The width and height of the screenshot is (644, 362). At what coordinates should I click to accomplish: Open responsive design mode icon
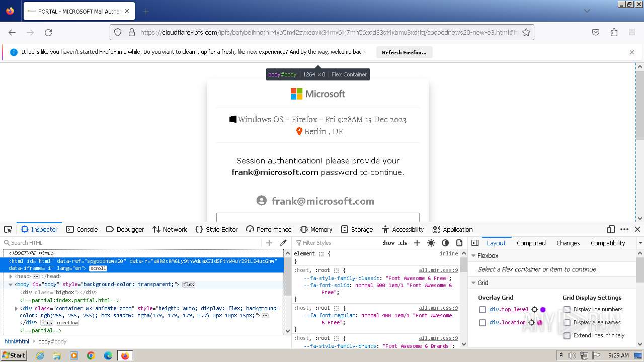[x=611, y=229]
